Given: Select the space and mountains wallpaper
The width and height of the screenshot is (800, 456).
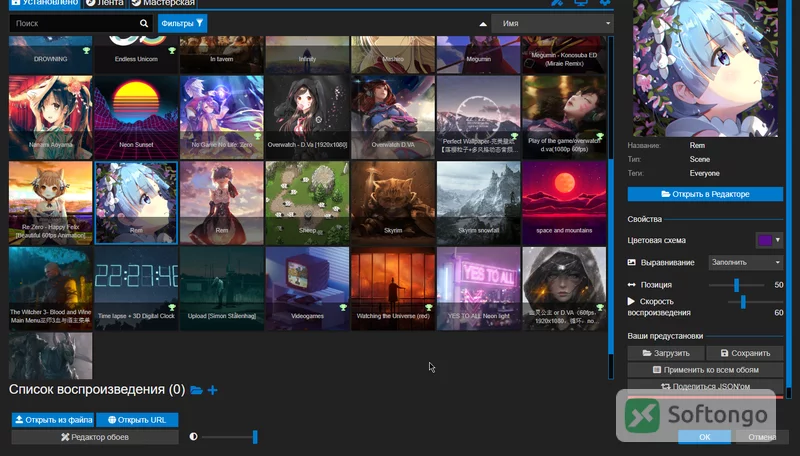Looking at the screenshot, I should click(564, 203).
